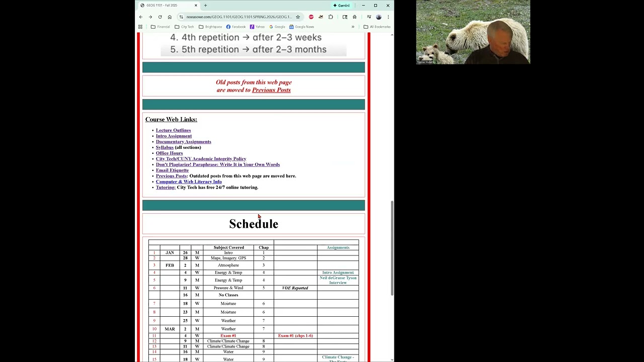
Task: Open the Google bookmark
Action: [277, 27]
